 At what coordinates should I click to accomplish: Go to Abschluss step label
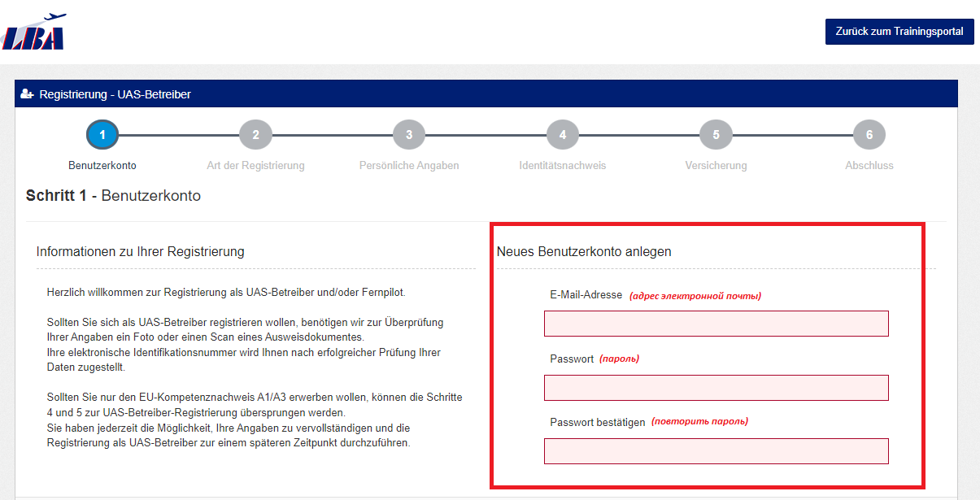click(869, 166)
